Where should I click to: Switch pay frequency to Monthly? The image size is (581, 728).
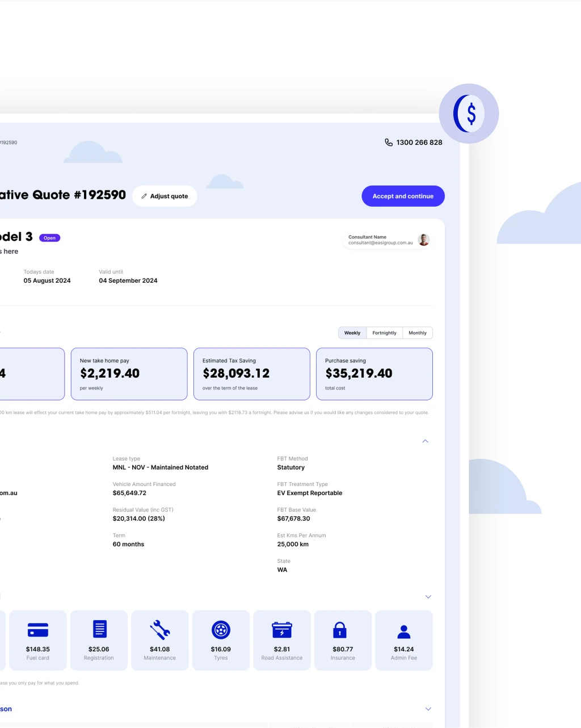[x=418, y=333]
